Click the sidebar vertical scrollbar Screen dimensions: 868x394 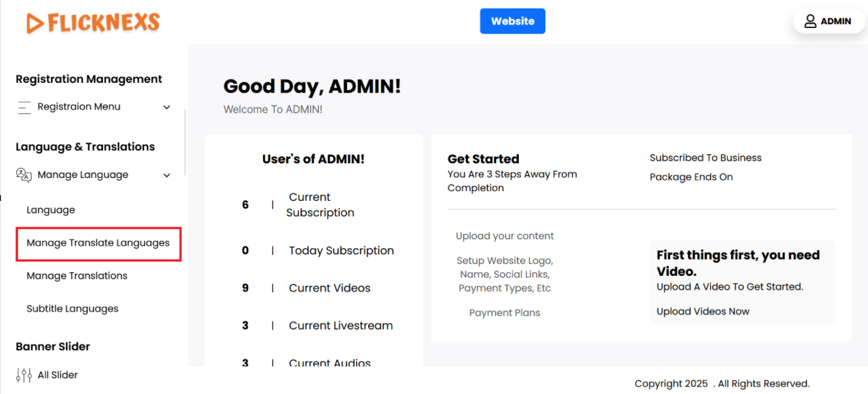pyautogui.click(x=186, y=142)
